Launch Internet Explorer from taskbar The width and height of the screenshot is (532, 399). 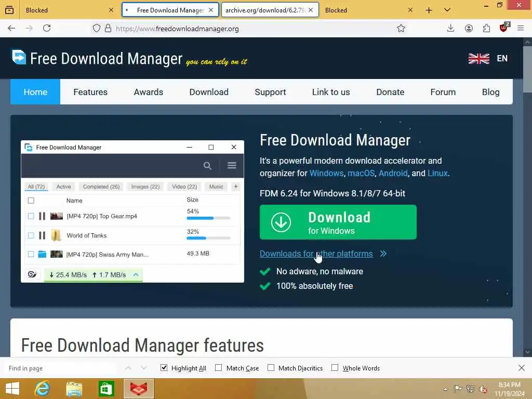pyautogui.click(x=43, y=389)
